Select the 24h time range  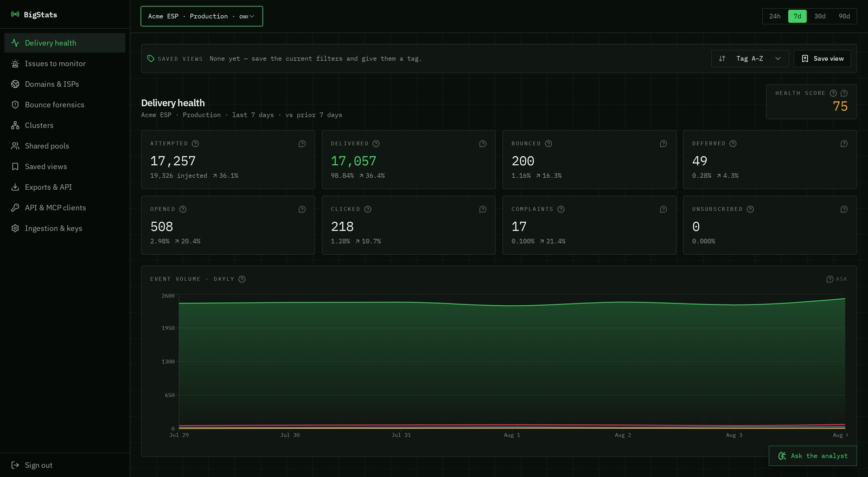[x=775, y=16]
